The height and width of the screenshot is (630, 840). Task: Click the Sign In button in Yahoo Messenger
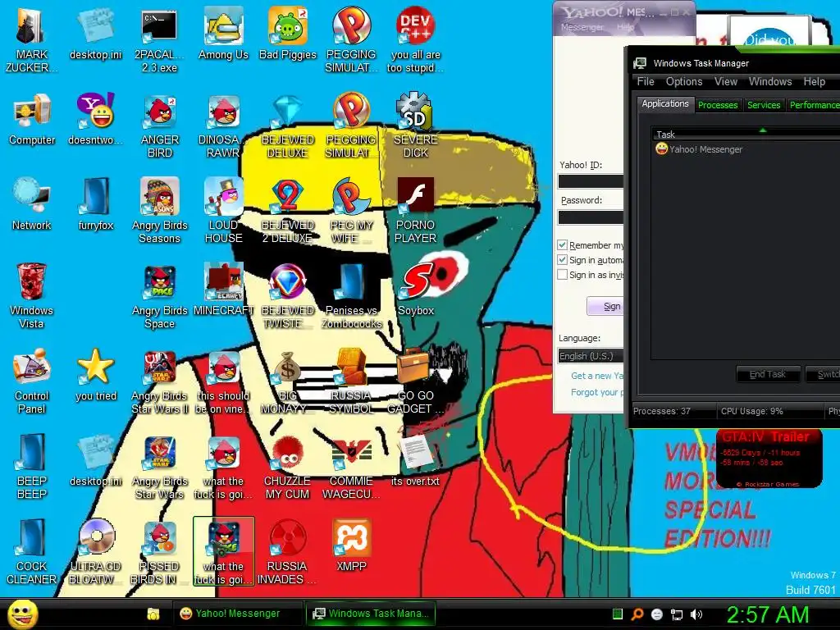(x=606, y=307)
